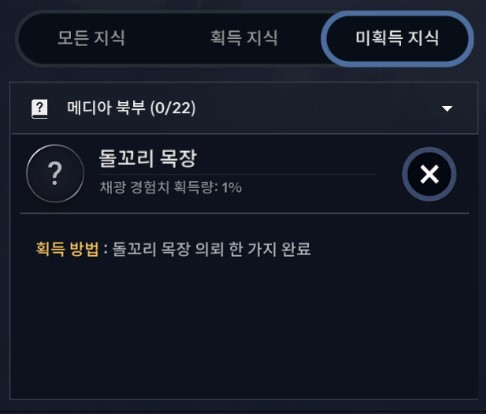Select the 돌꼬리 목장 title

pos(148,158)
